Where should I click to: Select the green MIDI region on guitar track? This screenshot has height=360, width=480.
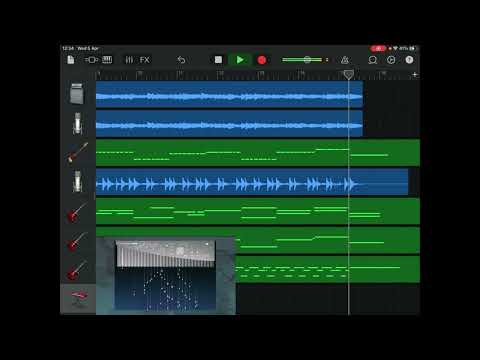pyautogui.click(x=258, y=153)
